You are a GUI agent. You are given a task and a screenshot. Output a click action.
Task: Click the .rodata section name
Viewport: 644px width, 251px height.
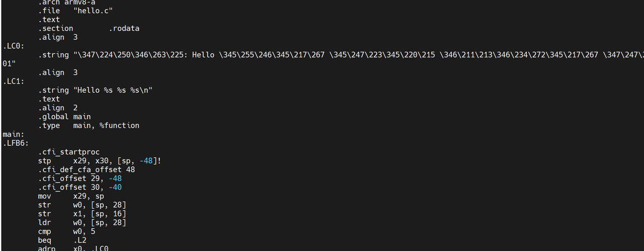point(124,28)
